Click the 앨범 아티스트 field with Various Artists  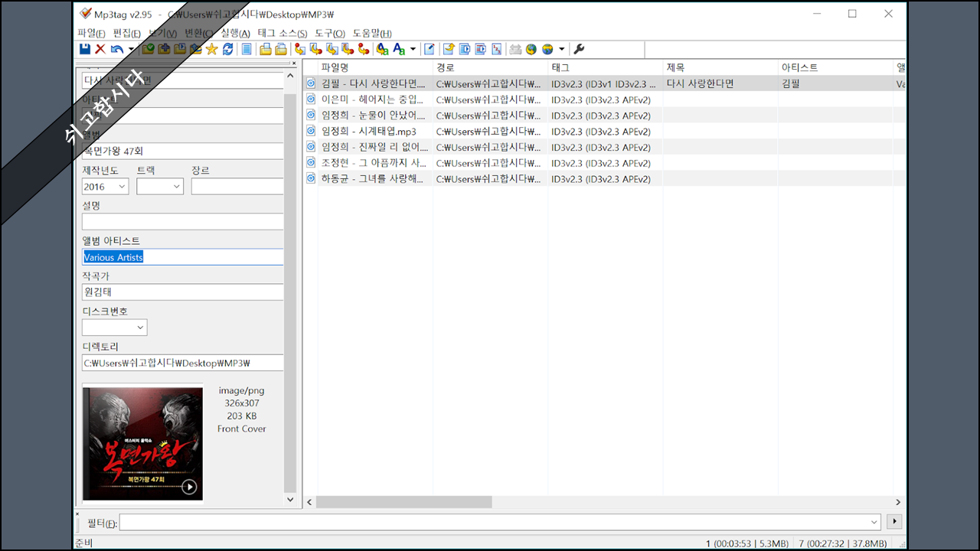pyautogui.click(x=183, y=257)
